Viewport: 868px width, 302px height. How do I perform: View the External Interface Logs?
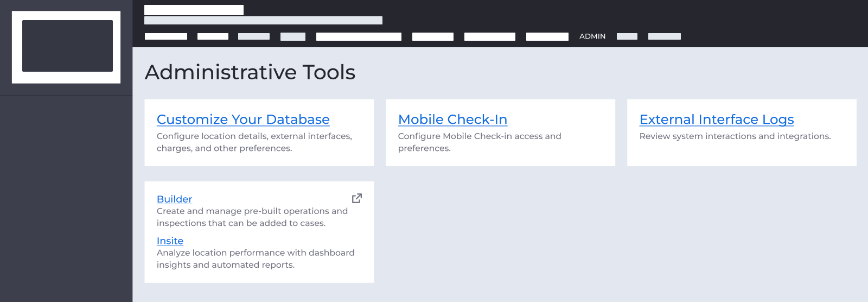point(716,119)
